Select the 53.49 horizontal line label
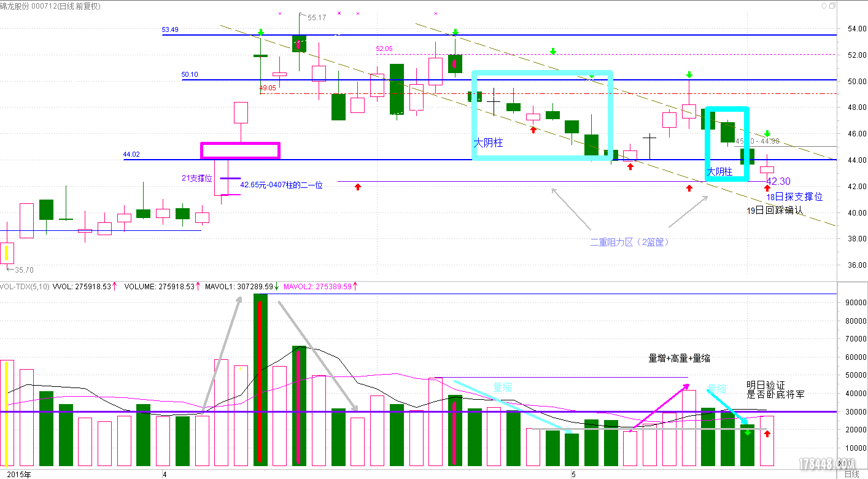868x479 pixels. tap(170, 29)
